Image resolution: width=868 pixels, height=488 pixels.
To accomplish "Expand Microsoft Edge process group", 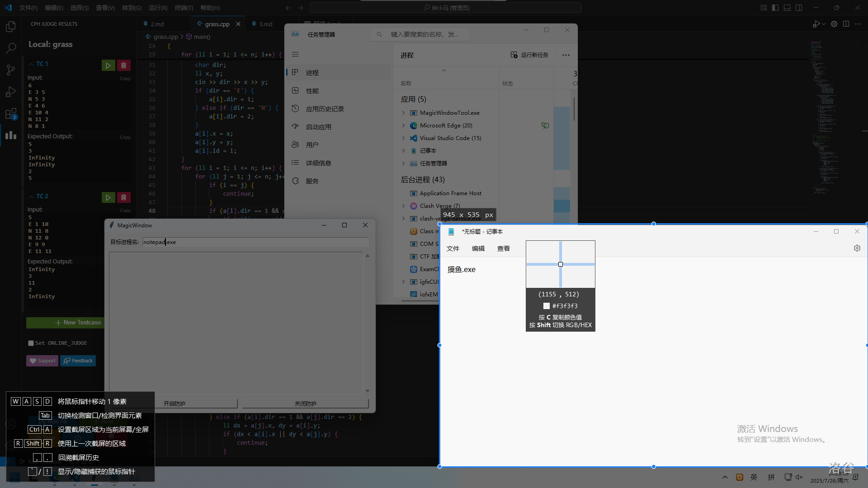I will [404, 126].
